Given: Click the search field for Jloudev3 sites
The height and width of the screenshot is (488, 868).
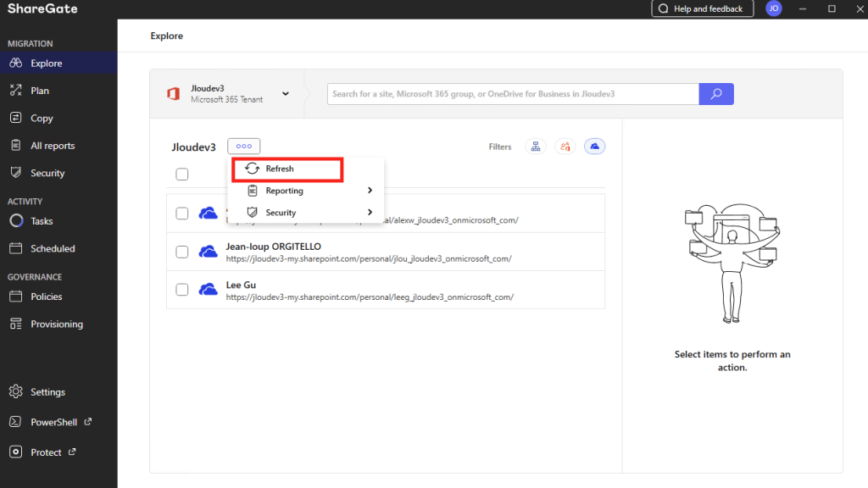Looking at the screenshot, I should coord(513,94).
